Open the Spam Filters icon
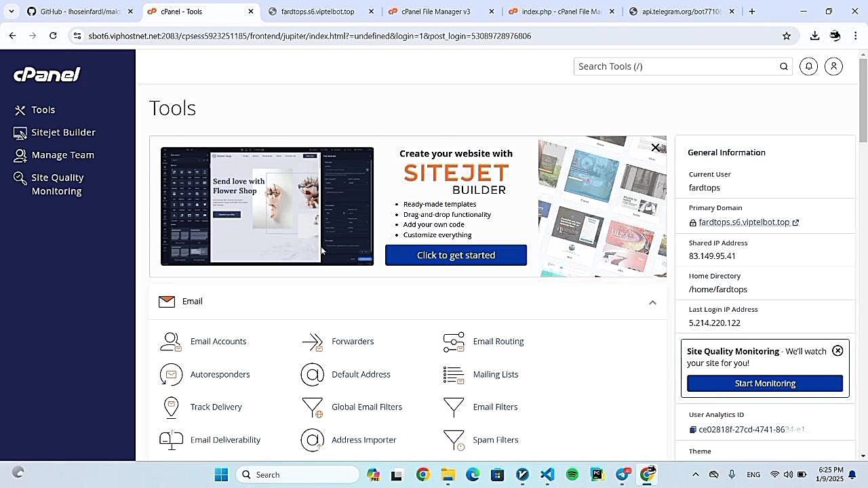The image size is (868, 488). coord(454,440)
